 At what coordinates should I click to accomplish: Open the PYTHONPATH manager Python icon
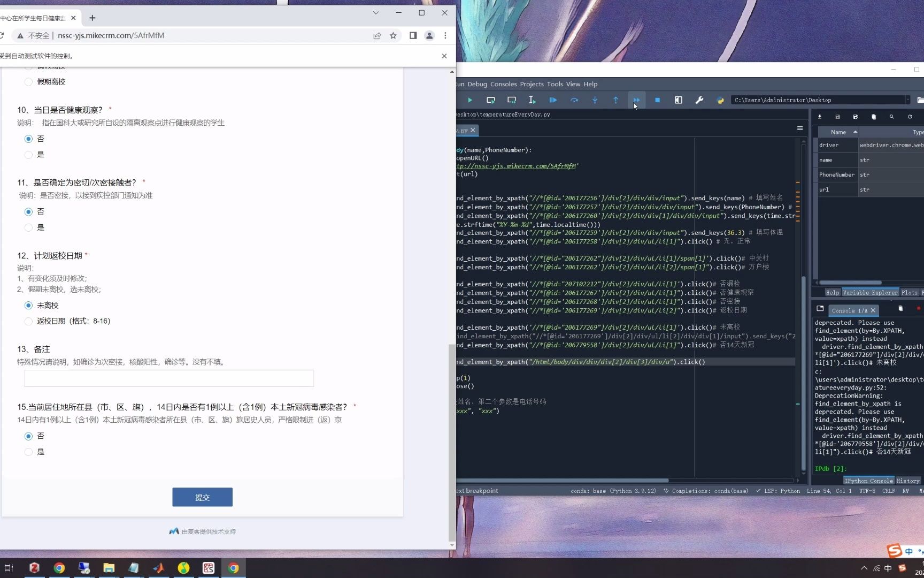[720, 100]
